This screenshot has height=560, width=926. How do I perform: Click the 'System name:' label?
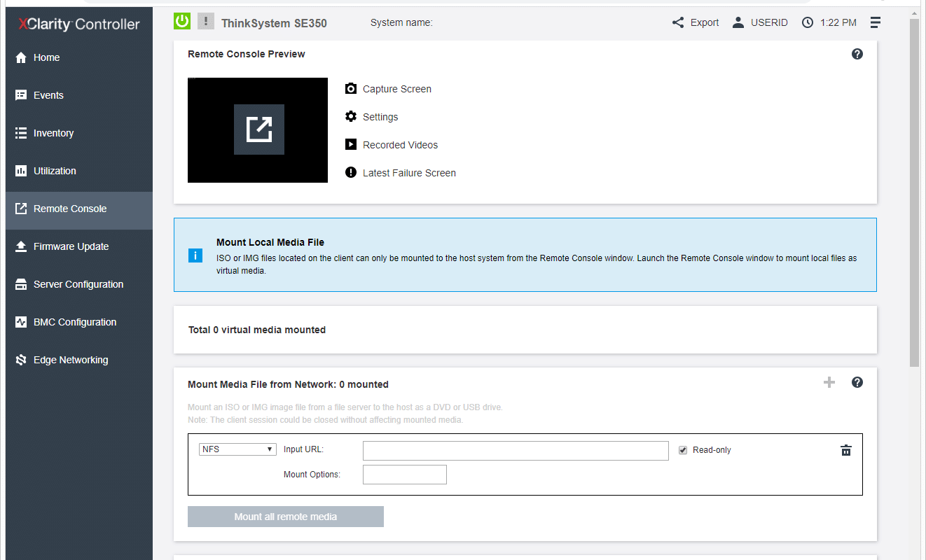click(401, 22)
